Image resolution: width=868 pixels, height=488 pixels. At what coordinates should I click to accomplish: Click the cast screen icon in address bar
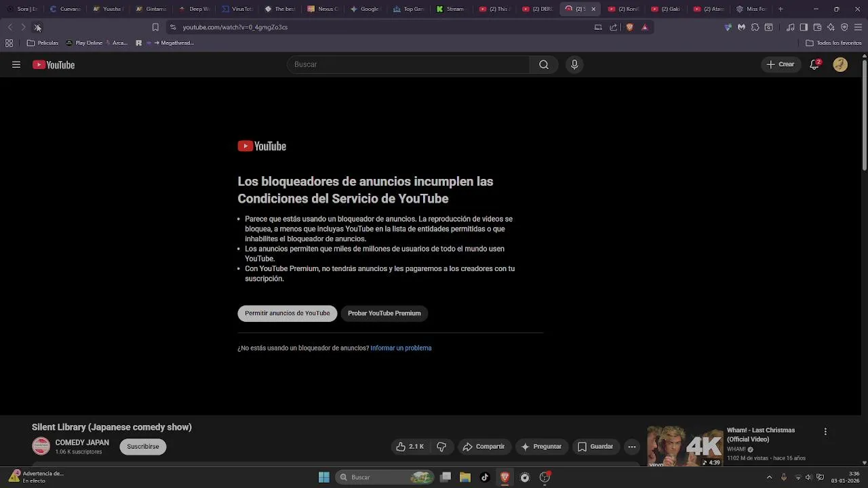point(598,27)
